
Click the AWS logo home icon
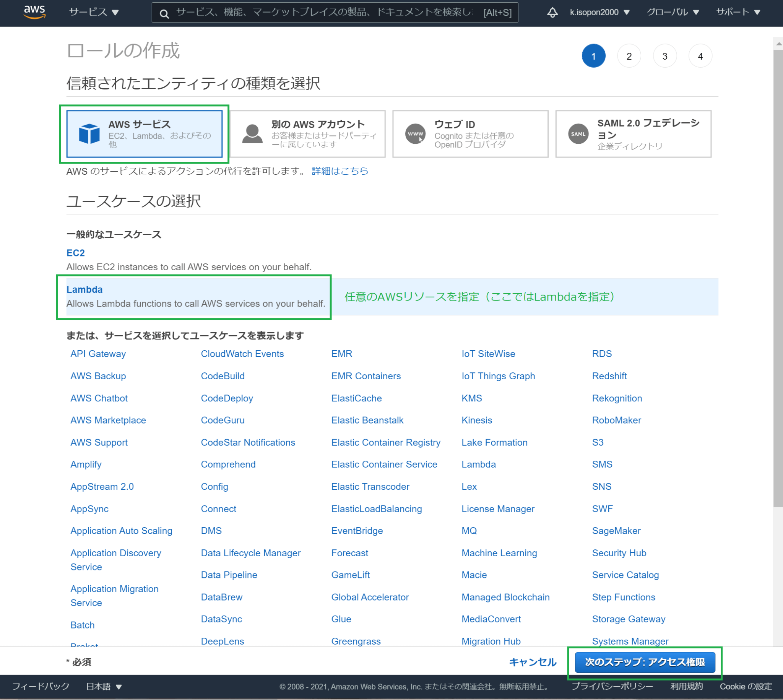pos(34,12)
